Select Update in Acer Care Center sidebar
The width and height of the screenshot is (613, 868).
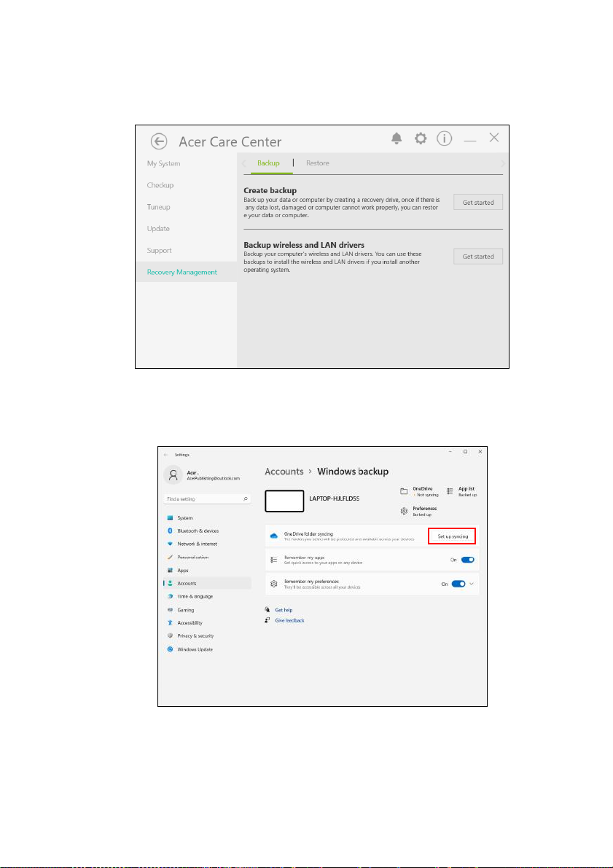158,229
